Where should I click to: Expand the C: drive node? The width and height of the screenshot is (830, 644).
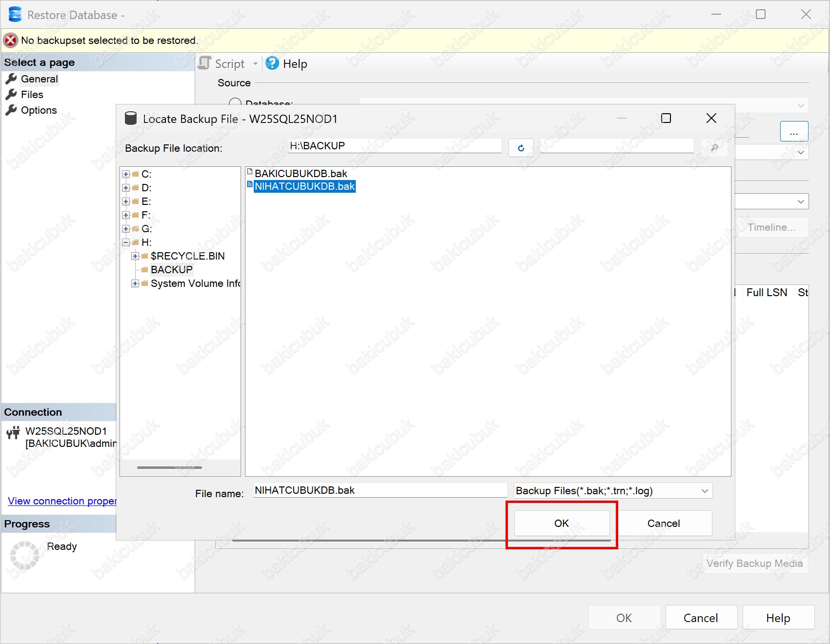(x=126, y=174)
